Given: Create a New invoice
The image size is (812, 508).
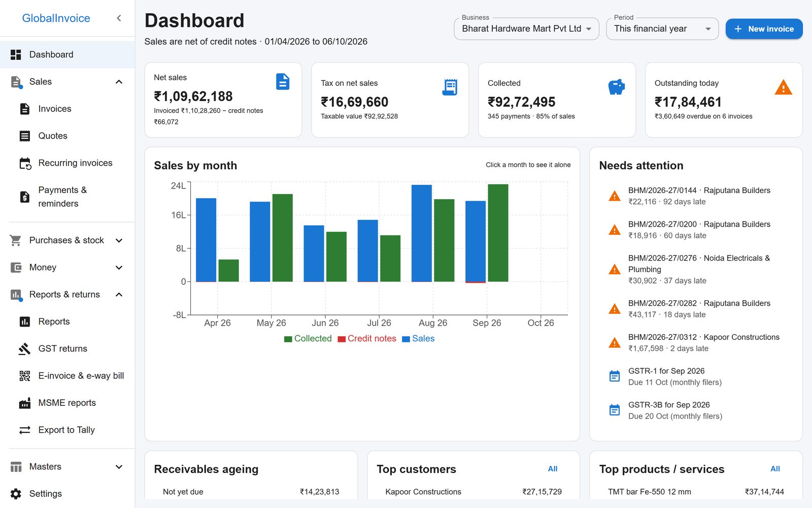Looking at the screenshot, I should (764, 29).
